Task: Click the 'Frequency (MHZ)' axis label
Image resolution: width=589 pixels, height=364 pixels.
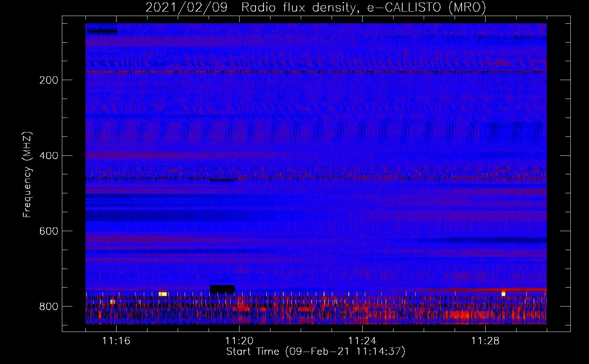Action: [x=27, y=175]
